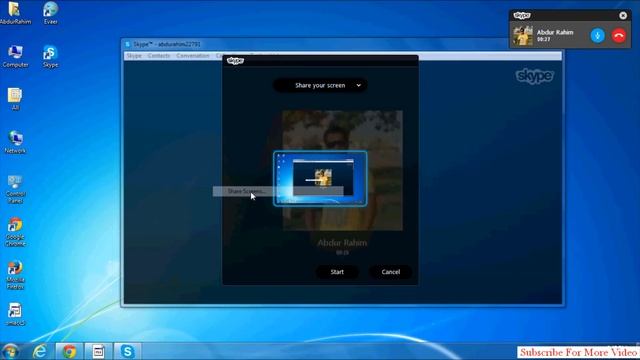Image resolution: width=640 pixels, height=360 pixels.
Task: Open the AbdurRahim folder on desktop
Action: (15, 13)
